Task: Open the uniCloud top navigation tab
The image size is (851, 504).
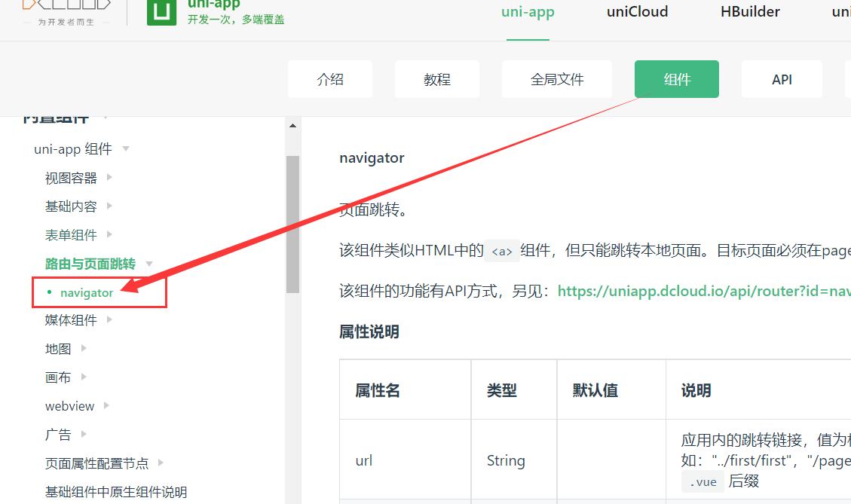Action: pos(637,12)
